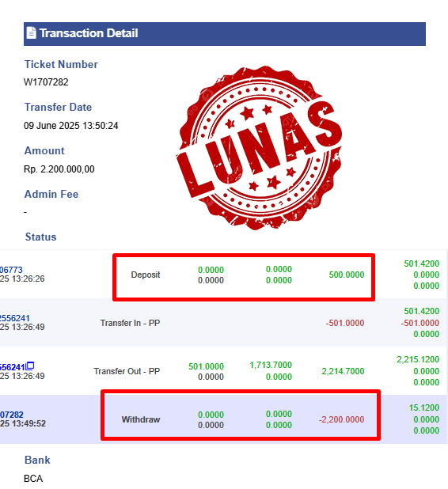Viewport: 448px width, 489px height.
Task: Select the 15.1200 balance in Withdraw row
Action: coord(424,407)
